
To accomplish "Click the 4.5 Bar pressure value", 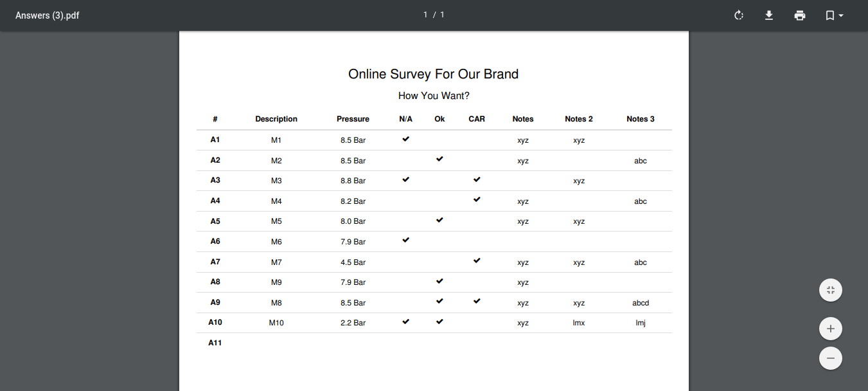I will tap(353, 262).
